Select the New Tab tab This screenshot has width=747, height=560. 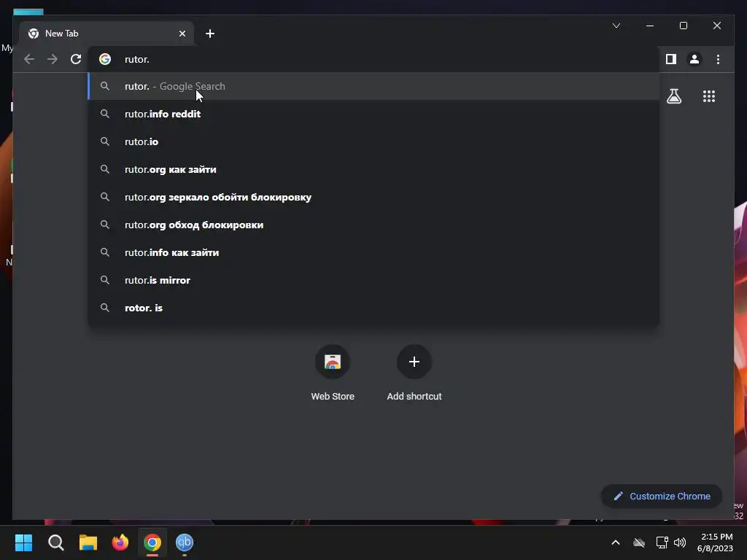click(x=106, y=34)
